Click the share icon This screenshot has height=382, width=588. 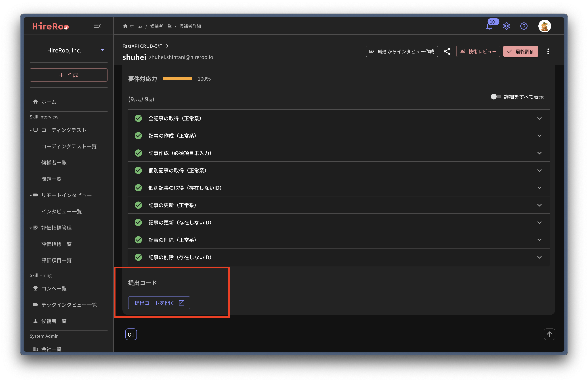(447, 51)
